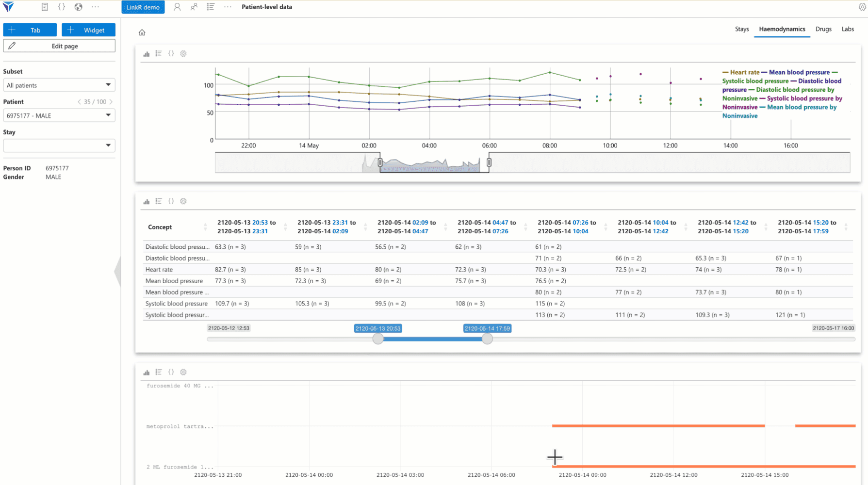The image size is (868, 485).
Task: Click the Edit page button
Action: click(x=59, y=46)
